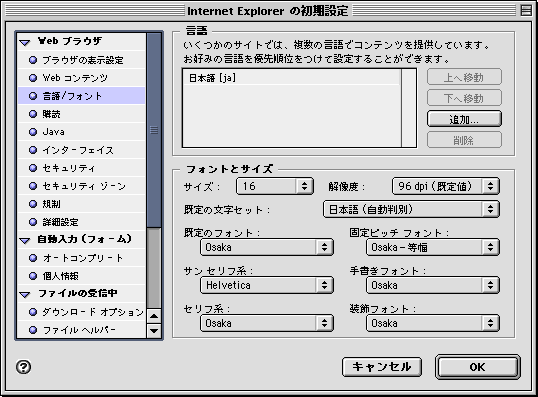Select 言語/フォント sidebar item

pos(82,96)
